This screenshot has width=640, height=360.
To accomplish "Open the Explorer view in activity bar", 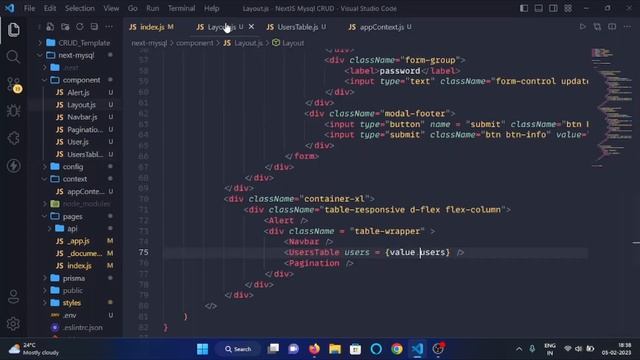I will click(13, 30).
